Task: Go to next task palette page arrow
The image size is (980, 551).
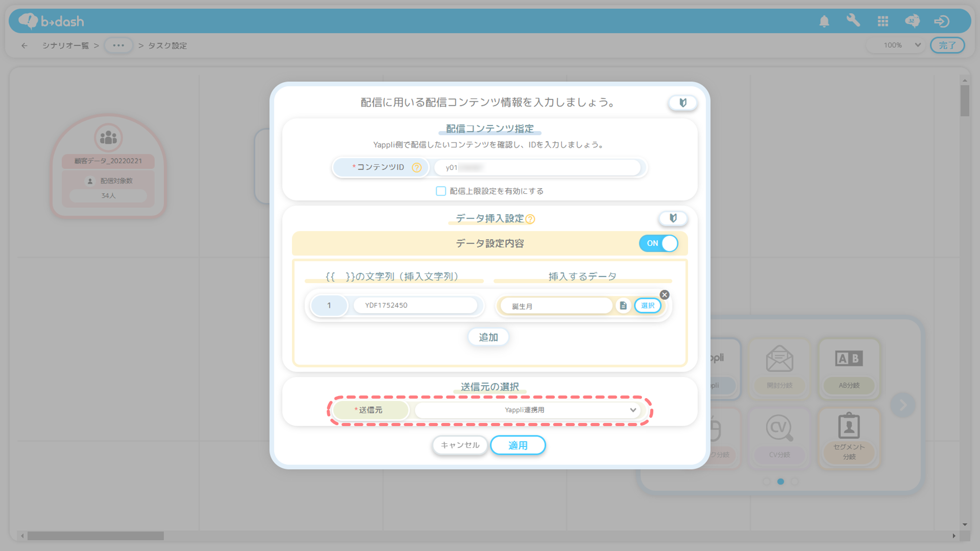Action: 903,405
